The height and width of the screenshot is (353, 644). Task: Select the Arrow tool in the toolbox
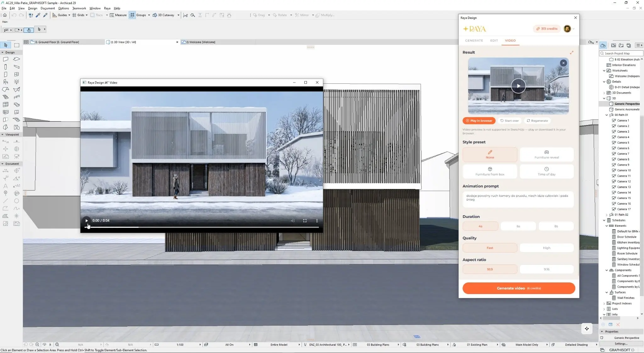point(6,45)
